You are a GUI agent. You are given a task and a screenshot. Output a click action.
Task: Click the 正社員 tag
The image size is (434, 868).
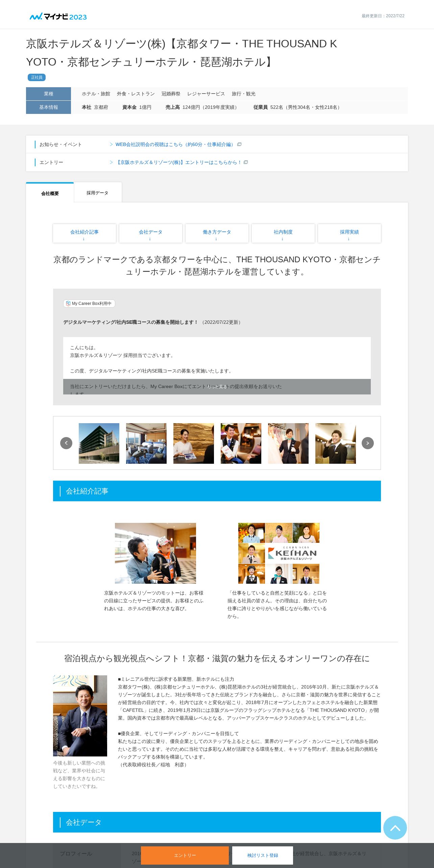(37, 77)
